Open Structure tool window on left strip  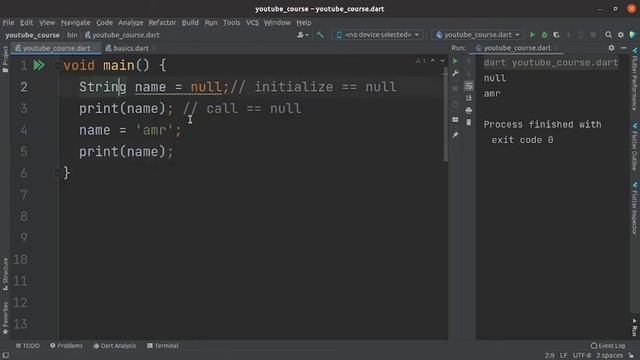[x=5, y=274]
